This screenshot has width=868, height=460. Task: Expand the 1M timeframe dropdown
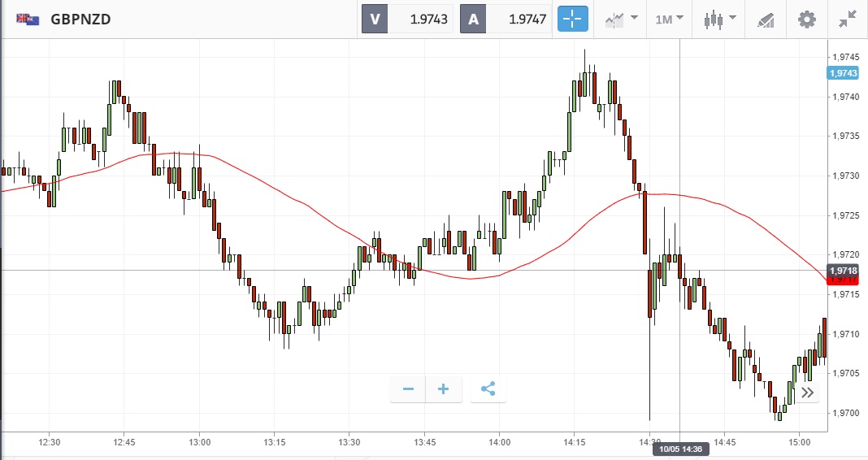pyautogui.click(x=670, y=19)
